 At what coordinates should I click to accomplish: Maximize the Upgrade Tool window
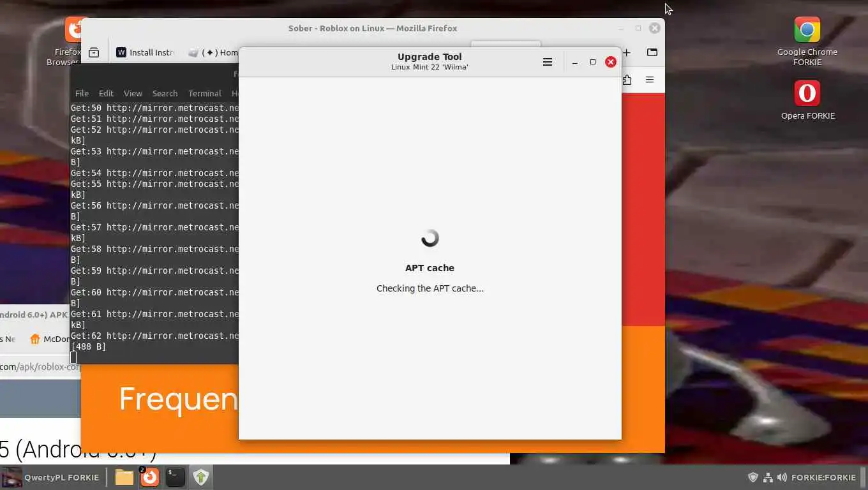(x=592, y=62)
